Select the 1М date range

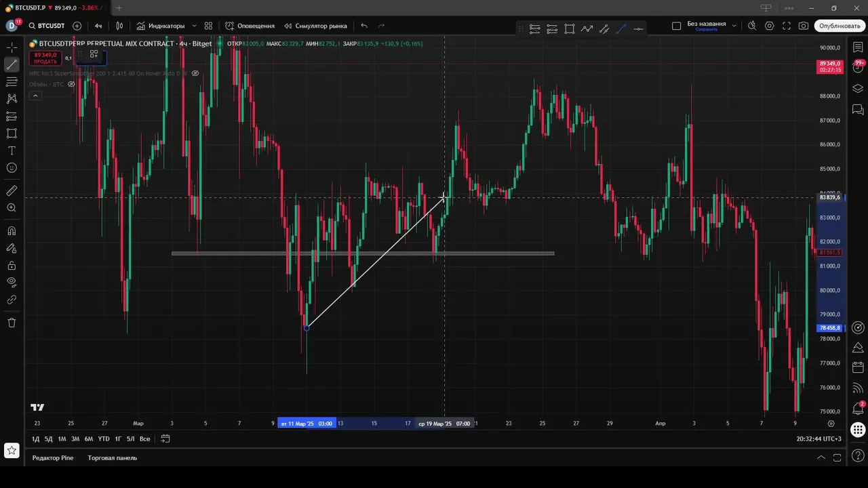(62, 439)
